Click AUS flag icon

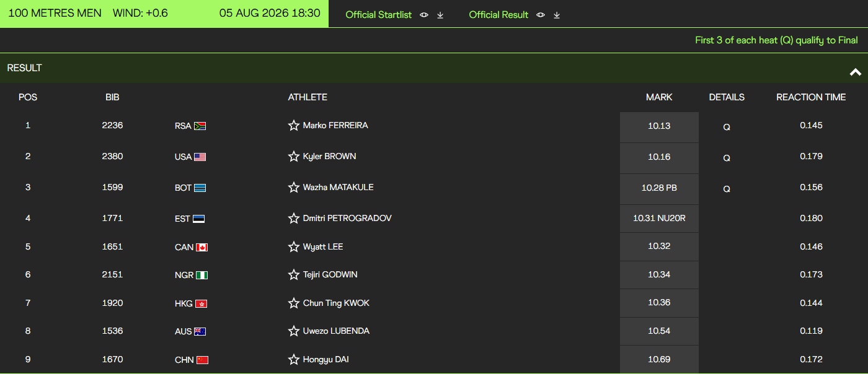coord(200,332)
